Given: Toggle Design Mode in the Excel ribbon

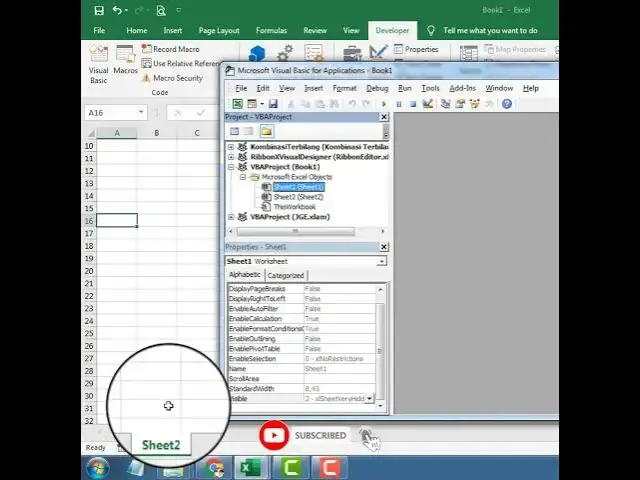Looking at the screenshot, I should tap(378, 52).
